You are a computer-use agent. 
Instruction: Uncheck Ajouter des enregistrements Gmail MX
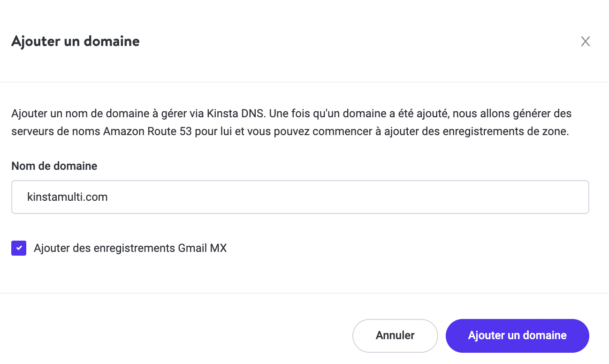pos(18,248)
